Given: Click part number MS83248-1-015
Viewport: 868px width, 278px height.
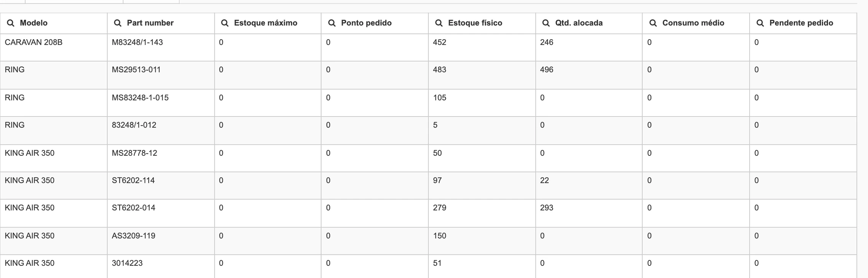Looking at the screenshot, I should (140, 98).
